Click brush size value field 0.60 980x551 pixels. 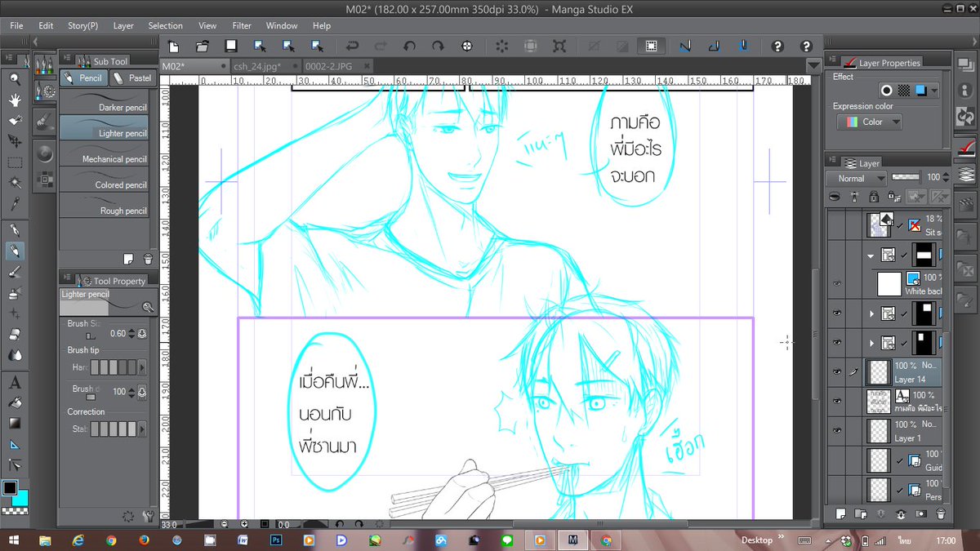119,333
